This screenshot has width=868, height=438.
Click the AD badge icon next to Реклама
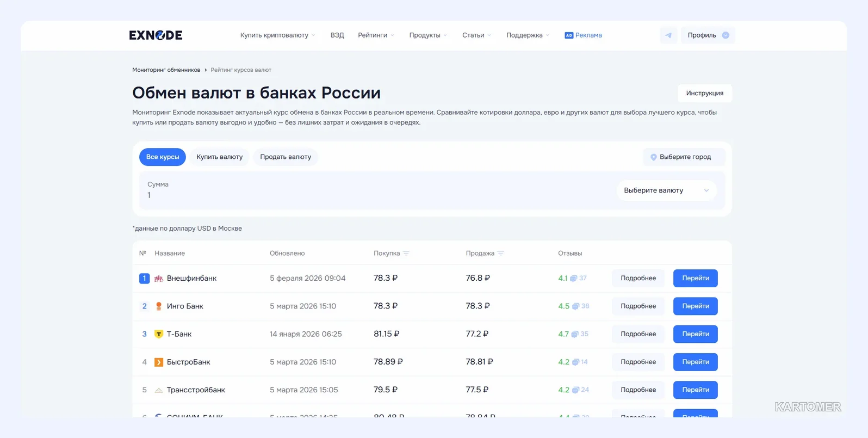pos(569,35)
